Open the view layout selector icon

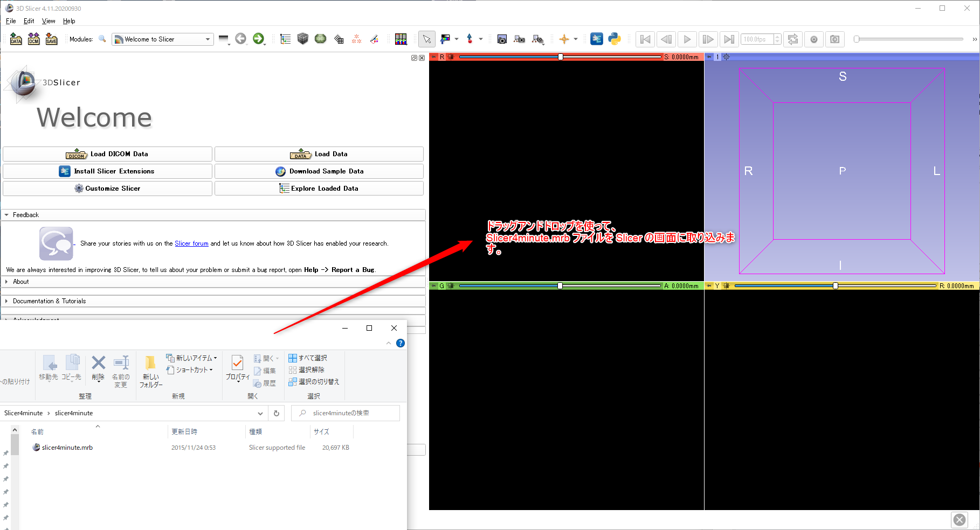point(401,39)
